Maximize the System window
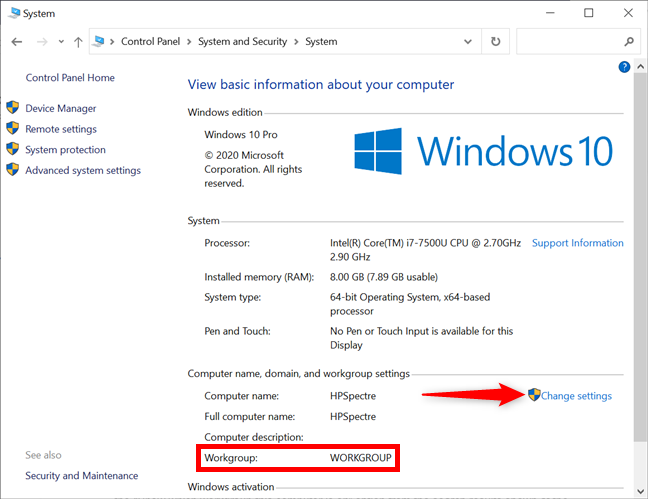The height and width of the screenshot is (499, 648). 588,13
